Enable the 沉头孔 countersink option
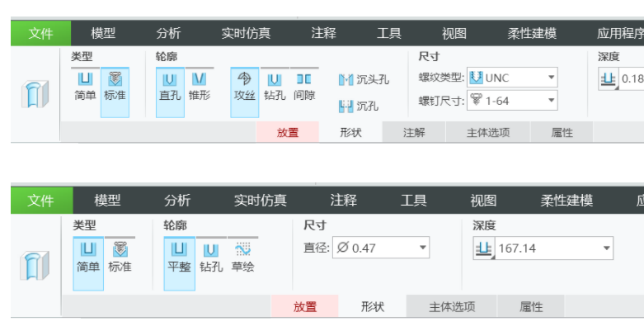The height and width of the screenshot is (331, 644). [x=364, y=80]
